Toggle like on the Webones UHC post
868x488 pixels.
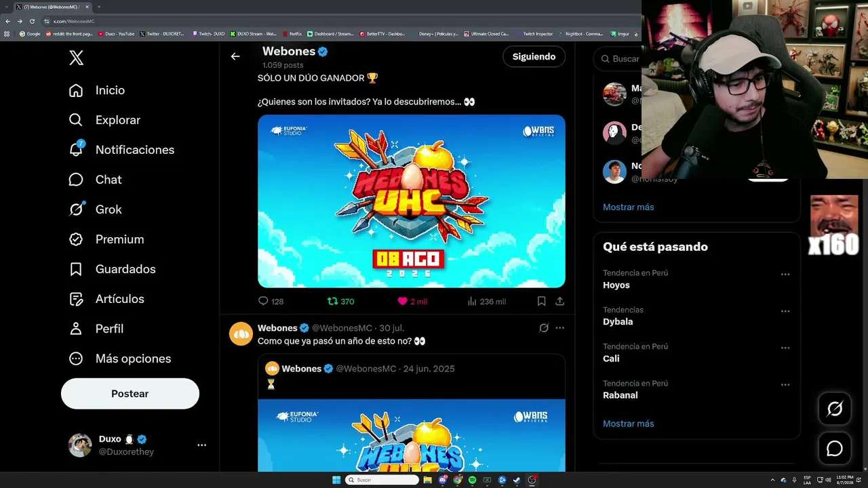pyautogui.click(x=412, y=302)
